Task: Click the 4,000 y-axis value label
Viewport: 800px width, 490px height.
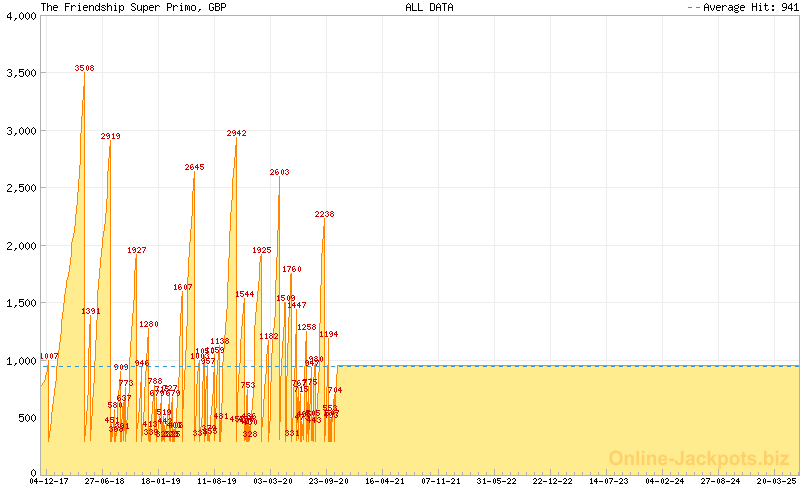Action: [x=20, y=16]
